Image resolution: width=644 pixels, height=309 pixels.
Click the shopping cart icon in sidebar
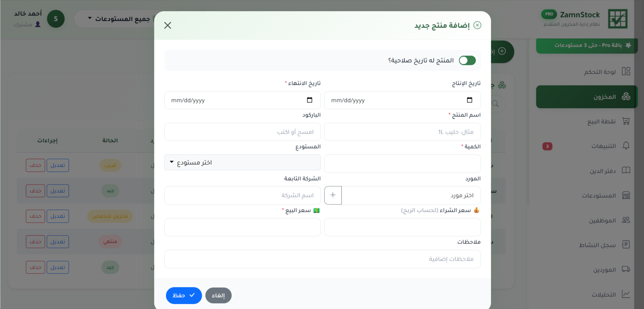[x=626, y=121]
